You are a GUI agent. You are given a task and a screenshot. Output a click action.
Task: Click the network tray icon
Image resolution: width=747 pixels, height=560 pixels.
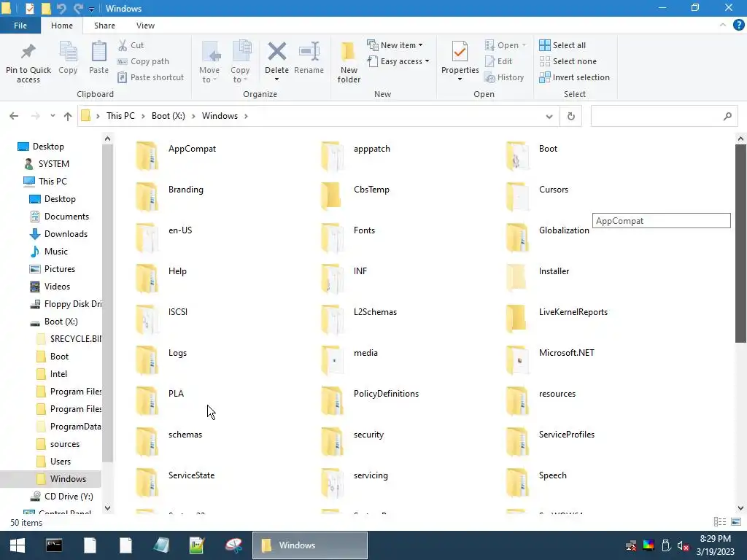click(x=631, y=545)
